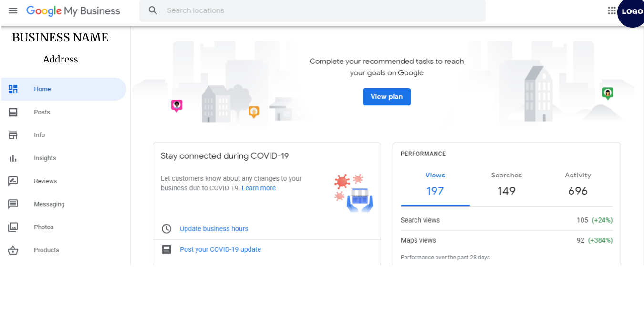644x310 pixels.
Task: Open the Learn more link about COVID-19
Action: click(259, 188)
